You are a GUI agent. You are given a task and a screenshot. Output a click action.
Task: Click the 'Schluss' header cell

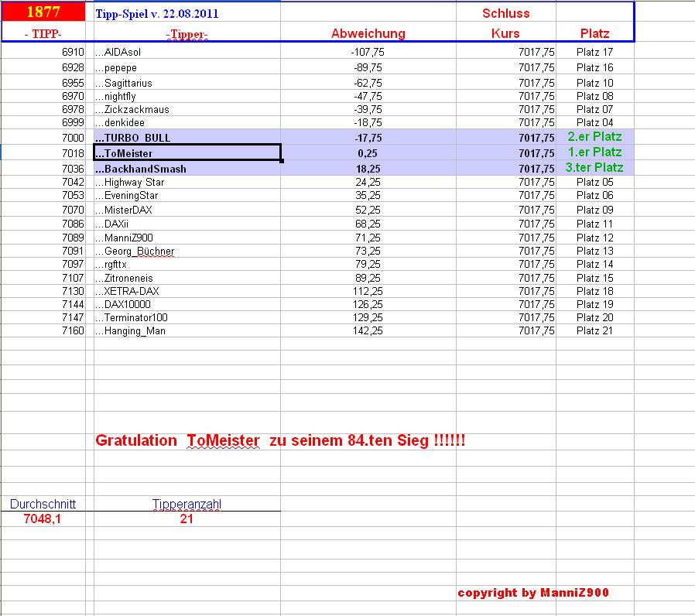pos(505,13)
